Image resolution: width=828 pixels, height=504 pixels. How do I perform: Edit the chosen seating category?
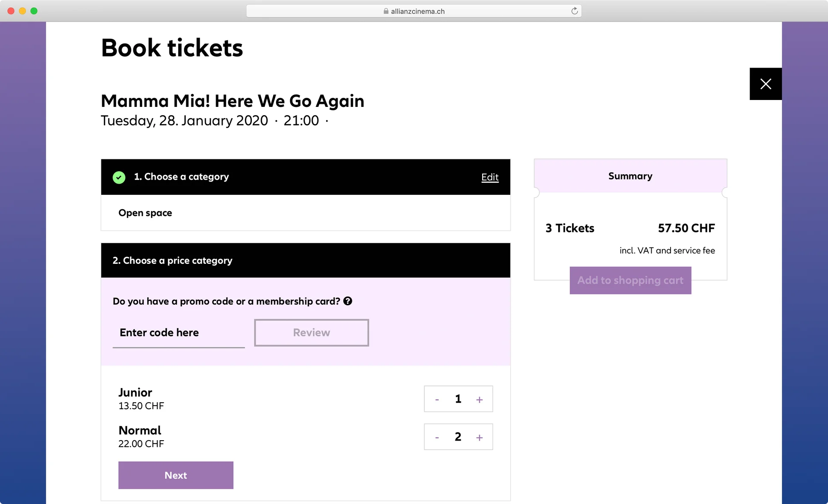pos(489,177)
